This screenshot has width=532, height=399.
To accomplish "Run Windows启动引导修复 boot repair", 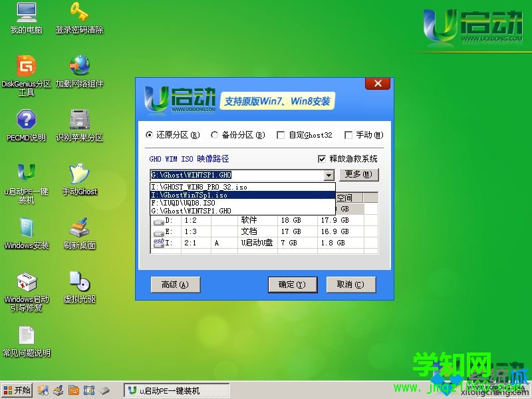I will point(25,285).
